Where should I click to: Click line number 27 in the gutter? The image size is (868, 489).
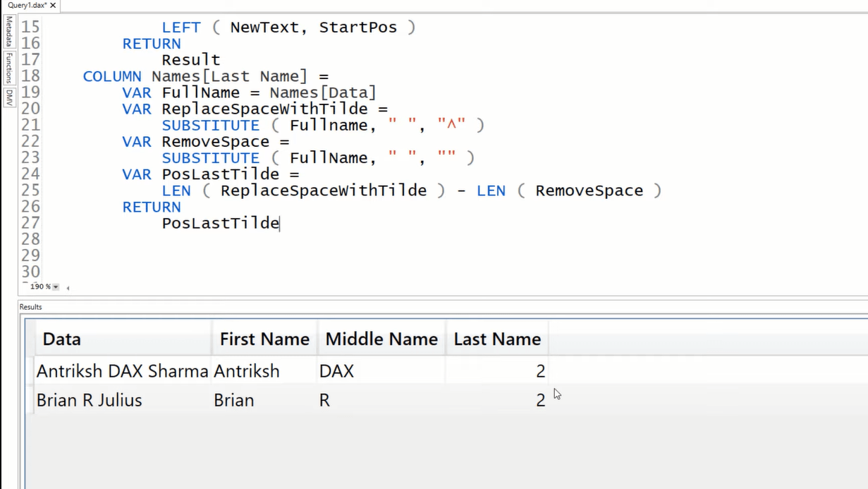pos(30,223)
